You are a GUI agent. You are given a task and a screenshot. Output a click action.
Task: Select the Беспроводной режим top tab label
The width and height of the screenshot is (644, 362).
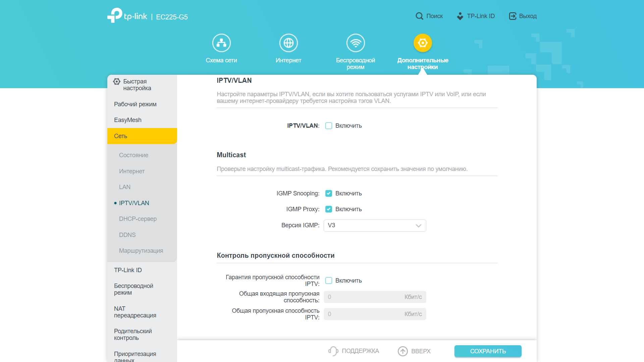pos(356,64)
